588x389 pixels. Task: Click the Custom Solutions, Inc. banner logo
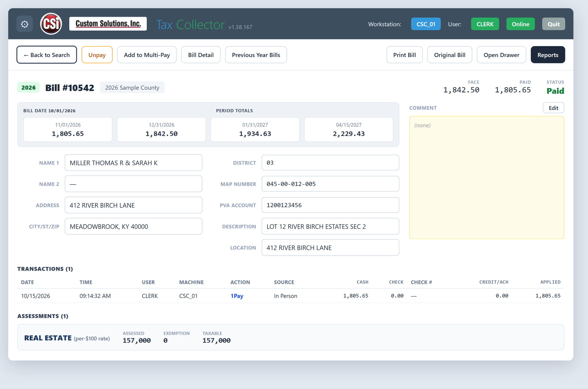(108, 24)
